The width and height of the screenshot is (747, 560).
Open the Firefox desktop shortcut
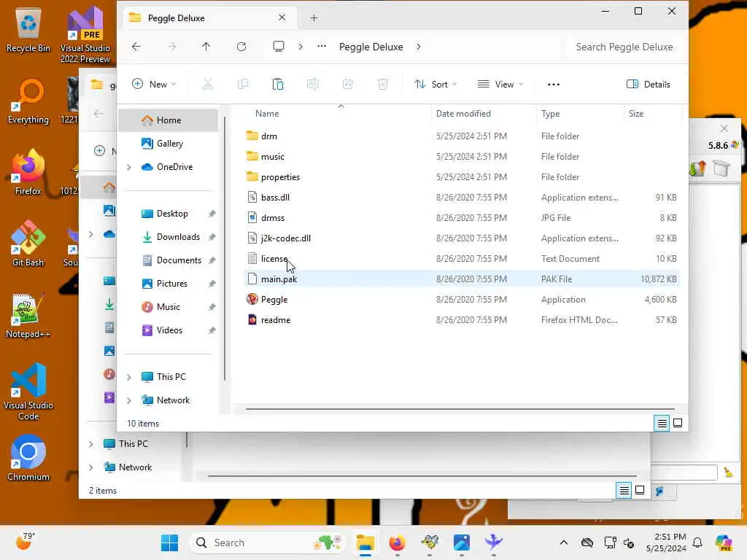(x=28, y=172)
